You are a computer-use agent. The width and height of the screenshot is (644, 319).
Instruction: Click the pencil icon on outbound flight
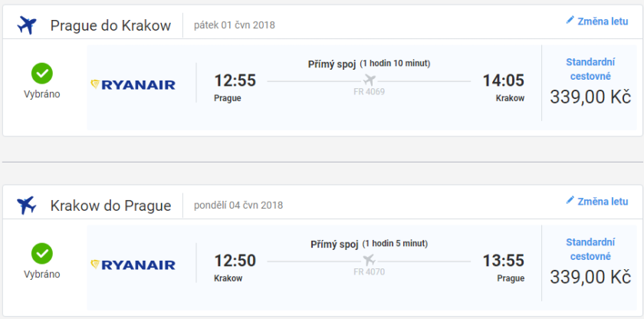coord(570,21)
